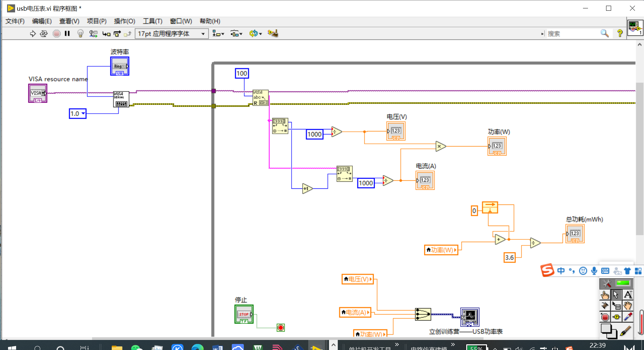Open the VISA resource name dropdown
Viewport: 644px width, 350px height.
[x=43, y=93]
